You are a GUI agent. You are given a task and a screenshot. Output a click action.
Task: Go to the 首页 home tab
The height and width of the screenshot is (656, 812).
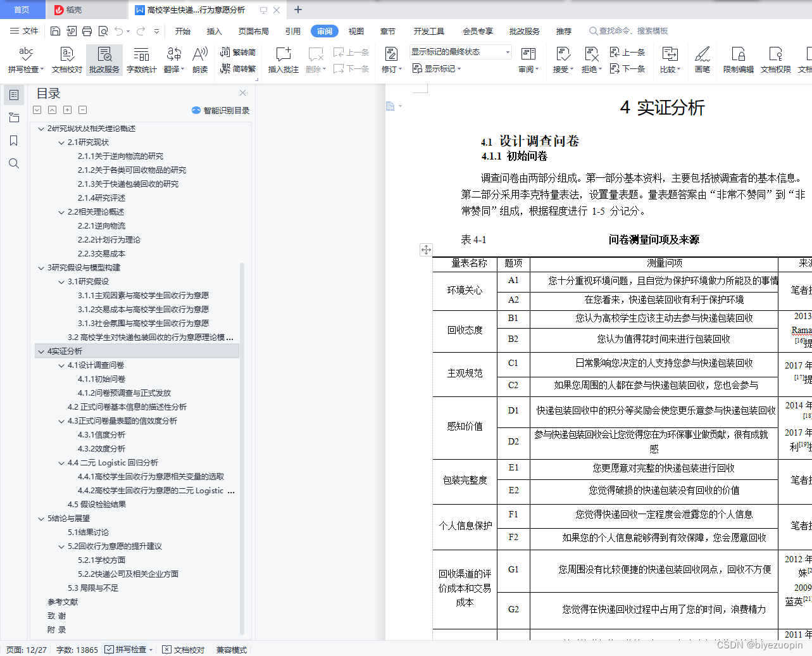(x=22, y=9)
